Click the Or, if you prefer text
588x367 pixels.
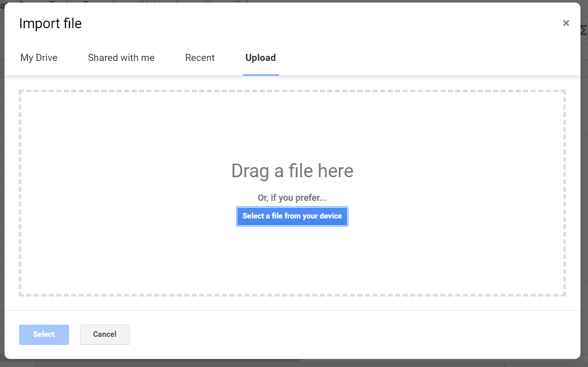point(292,197)
